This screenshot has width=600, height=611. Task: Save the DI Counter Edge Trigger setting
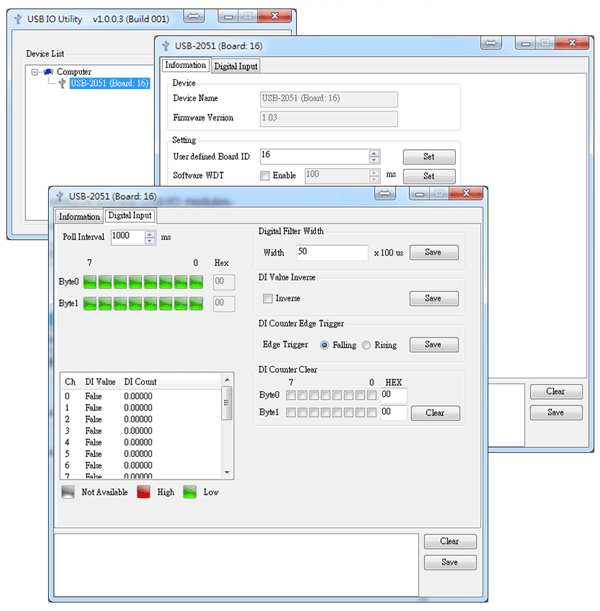pos(434,344)
